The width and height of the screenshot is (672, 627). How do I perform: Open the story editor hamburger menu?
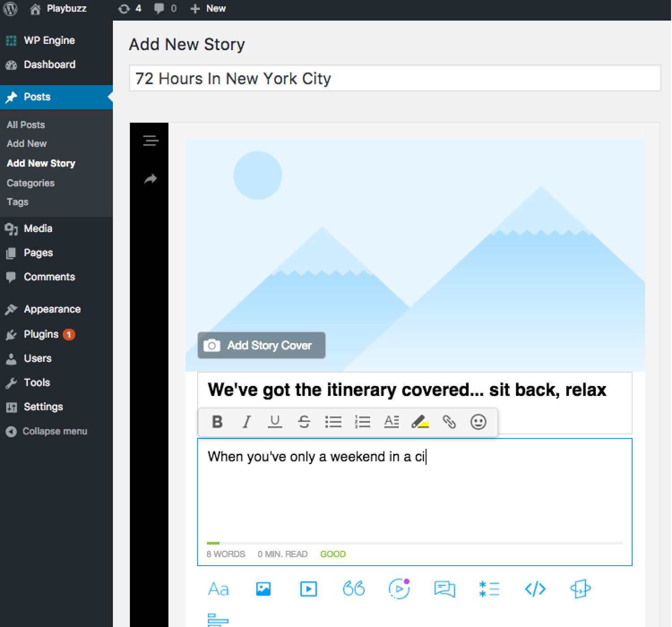(x=151, y=141)
